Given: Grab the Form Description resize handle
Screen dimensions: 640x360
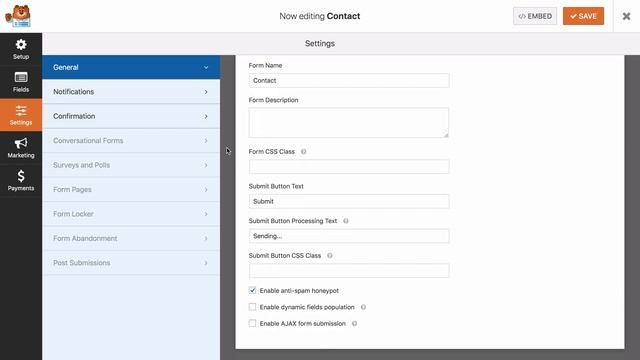Looking at the screenshot, I should 446,135.
